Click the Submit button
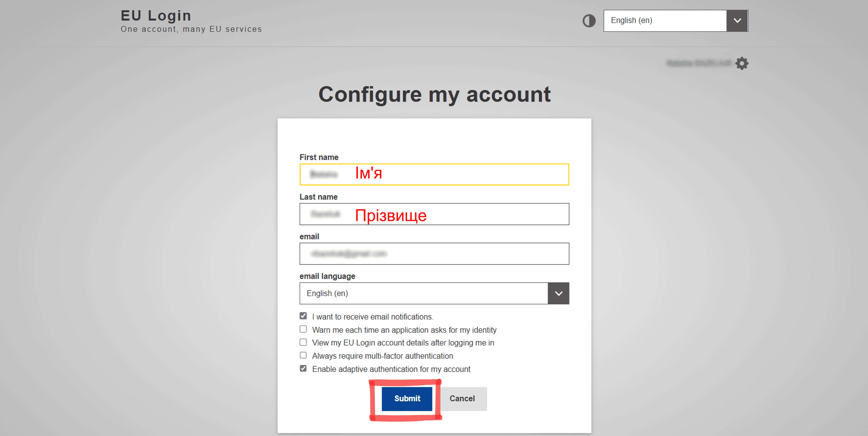Screen dimensions: 868x436 click(x=407, y=399)
